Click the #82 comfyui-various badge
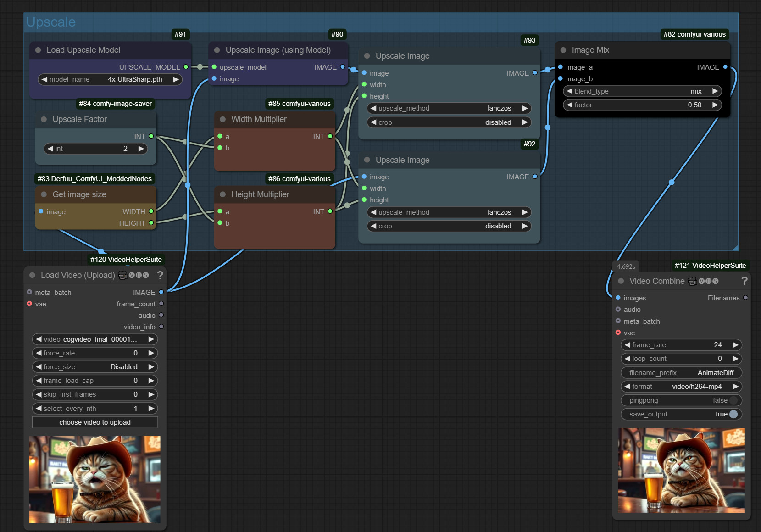 [x=694, y=34]
